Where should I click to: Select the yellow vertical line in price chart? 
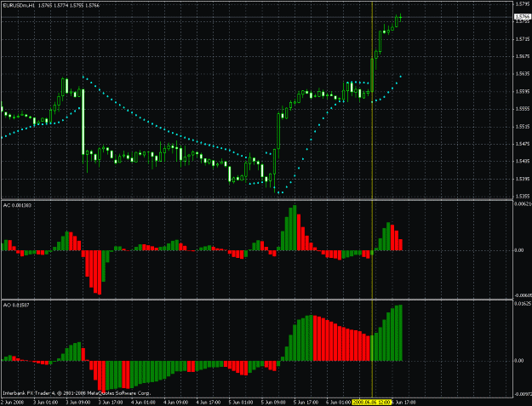point(372,102)
